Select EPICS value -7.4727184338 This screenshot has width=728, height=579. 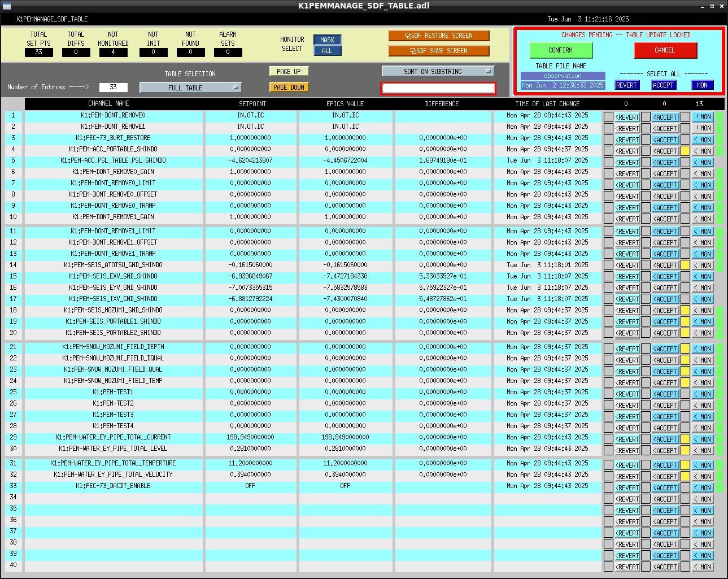[345, 276]
